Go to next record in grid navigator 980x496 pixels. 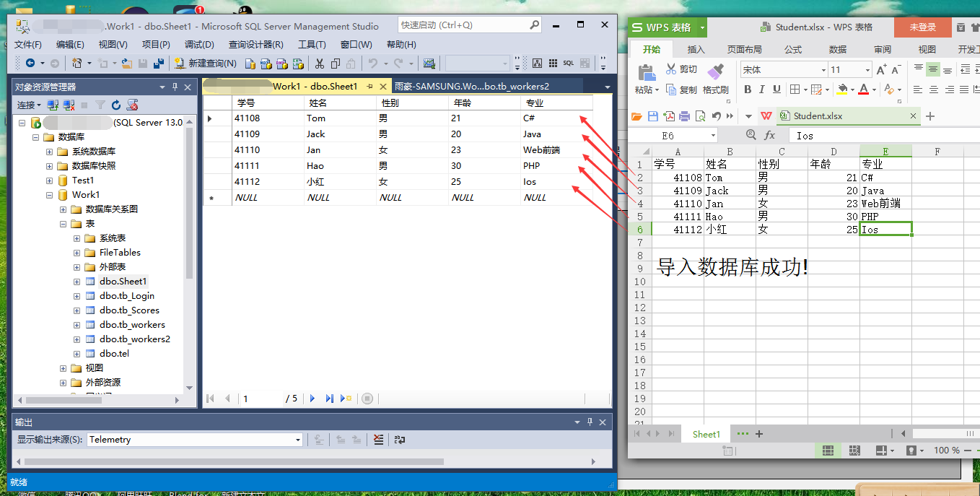point(312,399)
